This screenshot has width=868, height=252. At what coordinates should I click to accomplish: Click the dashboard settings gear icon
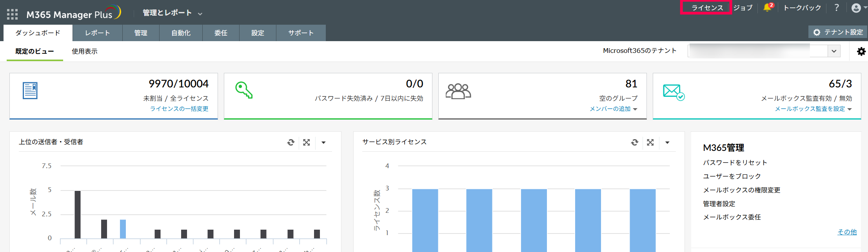(861, 51)
